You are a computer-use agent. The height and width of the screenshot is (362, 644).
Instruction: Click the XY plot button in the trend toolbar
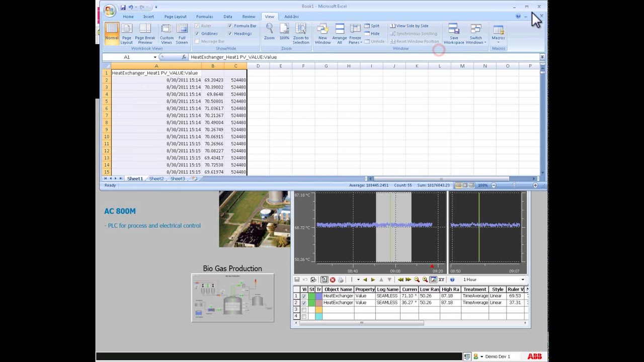[x=441, y=280]
